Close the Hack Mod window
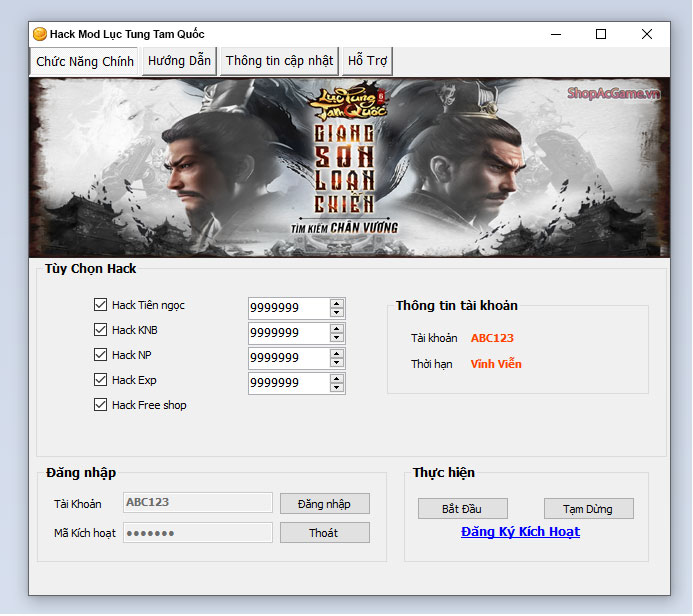The image size is (693, 616). click(647, 34)
